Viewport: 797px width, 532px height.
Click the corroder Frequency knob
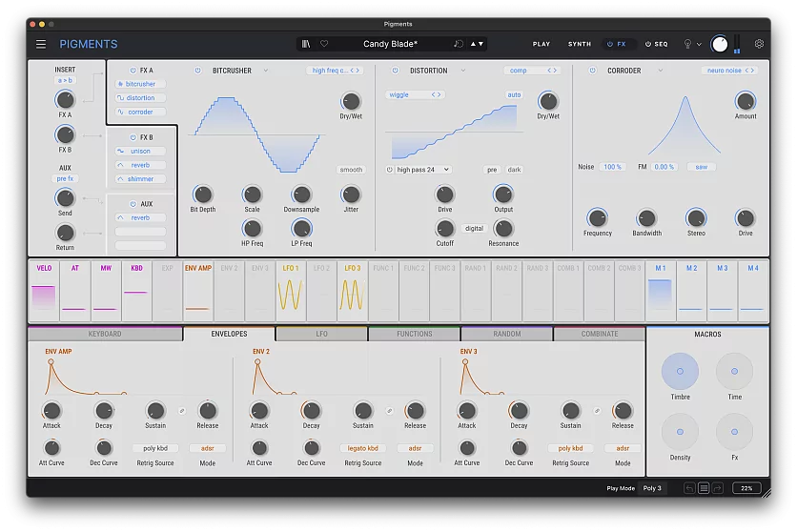(597, 218)
